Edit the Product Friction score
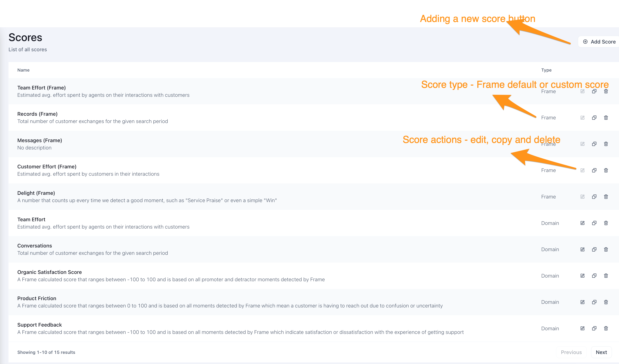Image resolution: width=619 pixels, height=364 pixels. [582, 302]
